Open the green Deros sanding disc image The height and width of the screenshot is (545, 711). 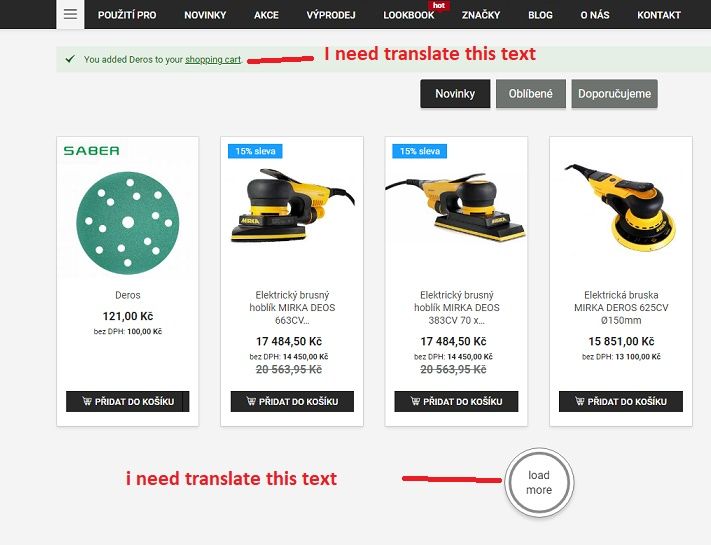click(x=128, y=223)
